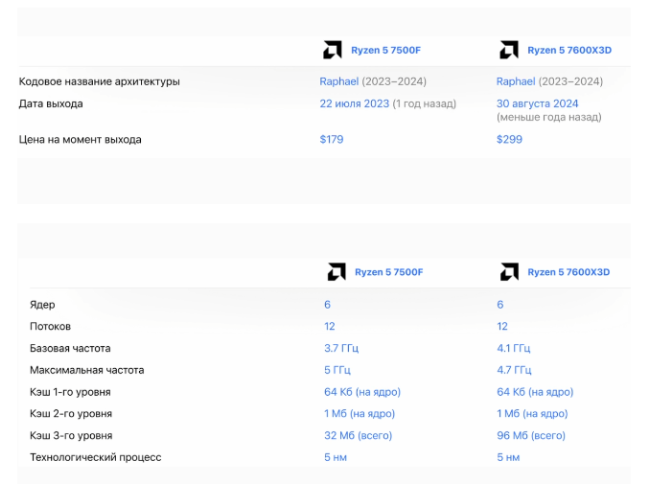Click AMD logo beside Ryzen 5 7600X3D in top table

(509, 50)
